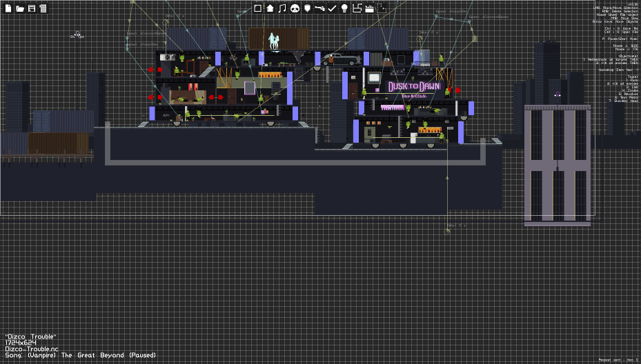This screenshot has height=364, width=641.
Task: Select the orange bar counter in upper-left building
Action: tap(270, 74)
